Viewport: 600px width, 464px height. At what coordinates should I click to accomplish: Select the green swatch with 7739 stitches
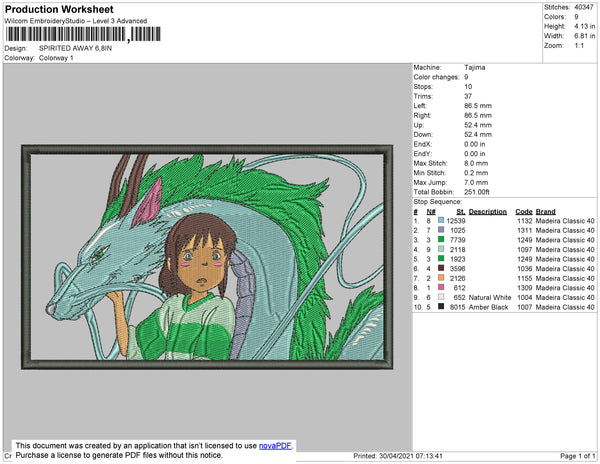[x=441, y=240]
